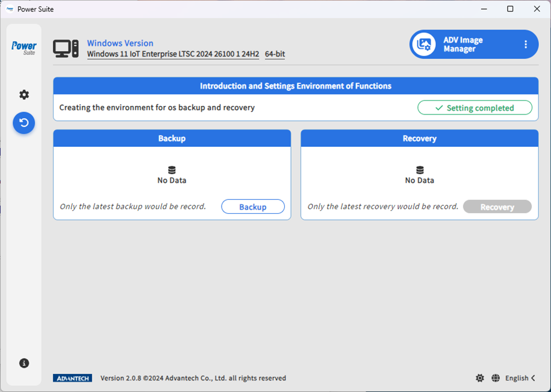
Task: Click the computer icon near Windows Version
Action: click(66, 49)
